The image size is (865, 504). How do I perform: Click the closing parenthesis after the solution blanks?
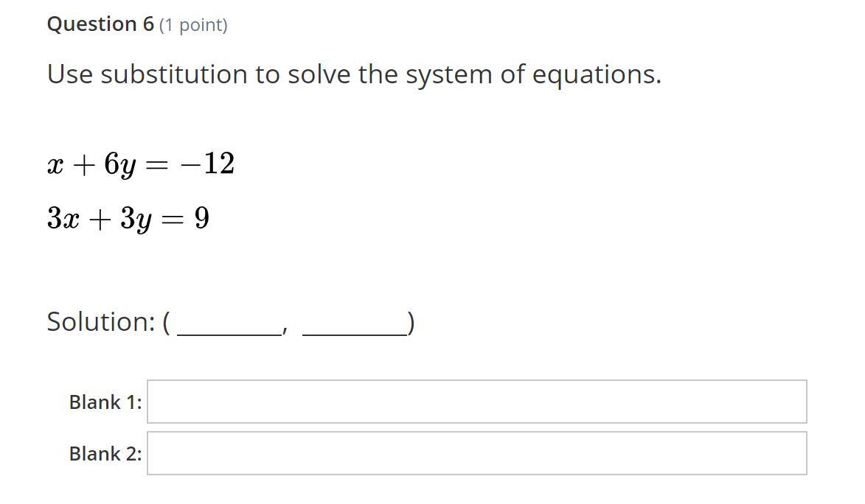tap(411, 323)
